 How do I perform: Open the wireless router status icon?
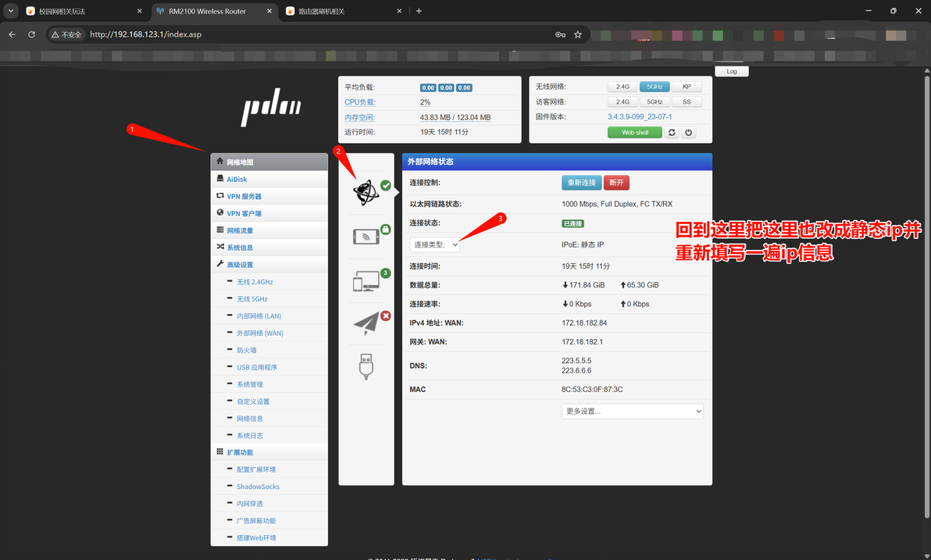[366, 237]
